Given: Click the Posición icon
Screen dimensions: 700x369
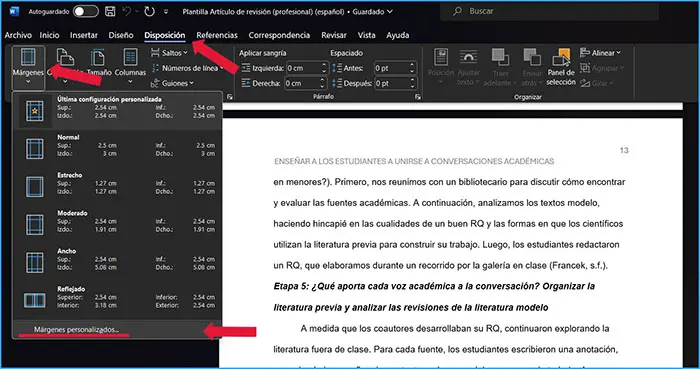Looking at the screenshot, I should [441, 58].
